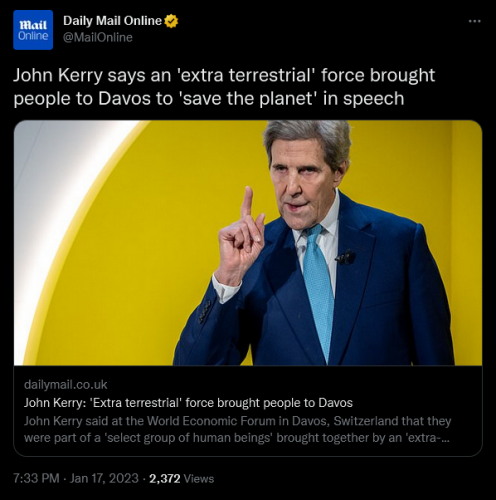Open the link card photo of the speaker
Screen dimensions: 496x500
(x=248, y=243)
